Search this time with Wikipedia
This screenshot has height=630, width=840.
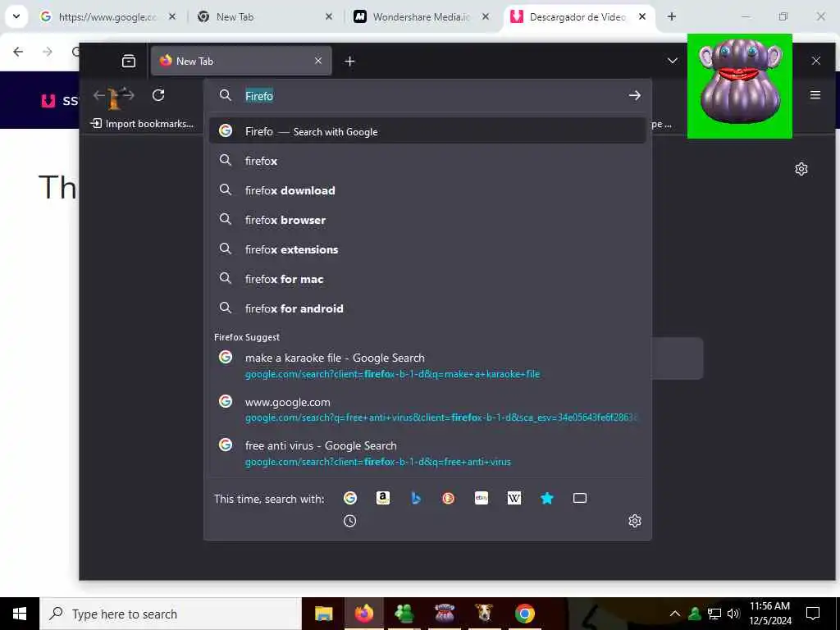(x=514, y=498)
